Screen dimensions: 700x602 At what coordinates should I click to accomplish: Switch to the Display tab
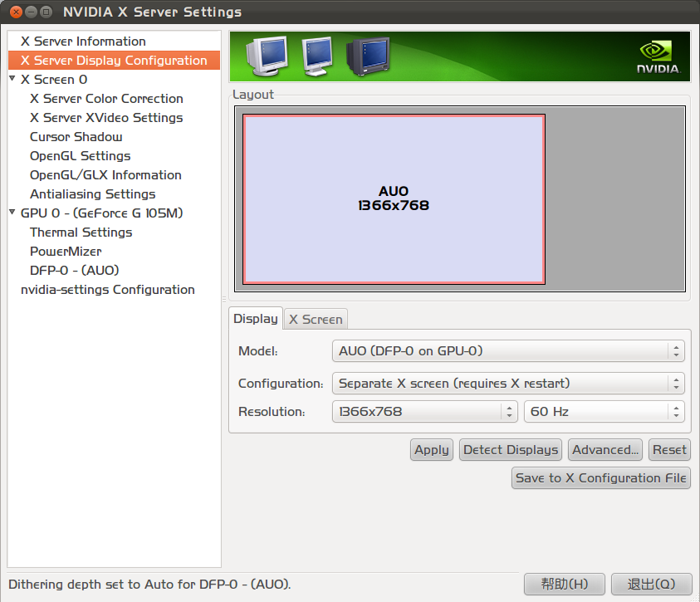256,319
